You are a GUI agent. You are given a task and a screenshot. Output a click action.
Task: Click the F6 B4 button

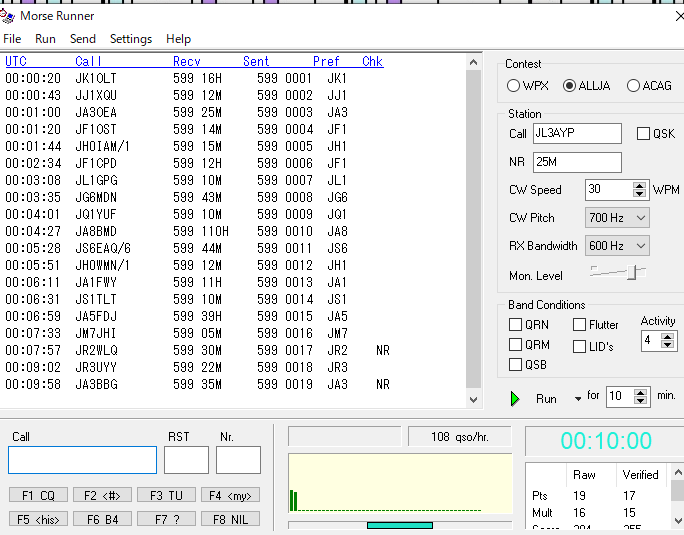click(x=102, y=519)
